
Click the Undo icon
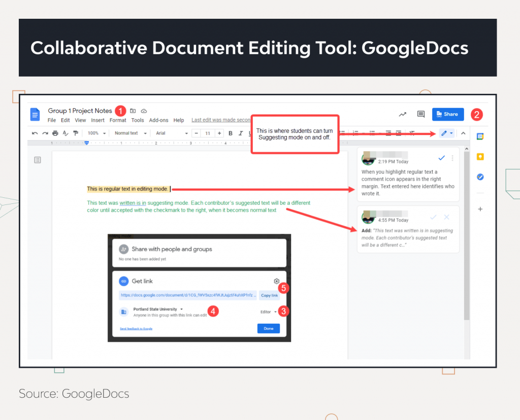[34, 133]
